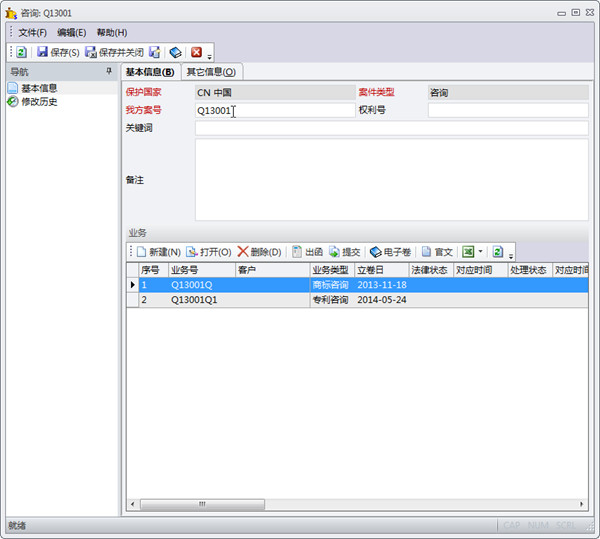Create new business with 新建(N)
The width and height of the screenshot is (600, 539).
click(x=159, y=252)
